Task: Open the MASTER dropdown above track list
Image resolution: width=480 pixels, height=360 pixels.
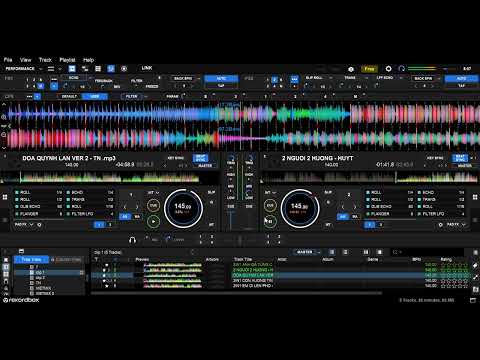Action: coord(307,252)
